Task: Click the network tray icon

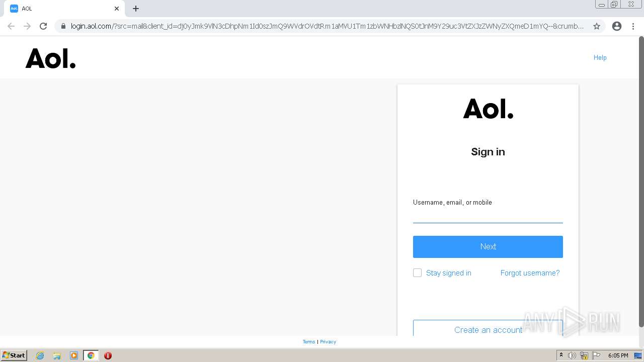Action: pyautogui.click(x=584, y=355)
